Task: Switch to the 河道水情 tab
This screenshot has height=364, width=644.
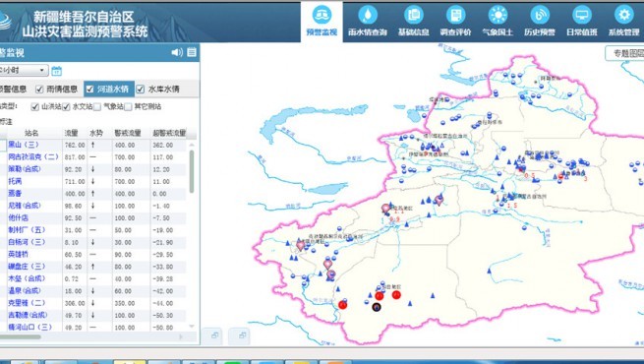Action: tap(109, 90)
